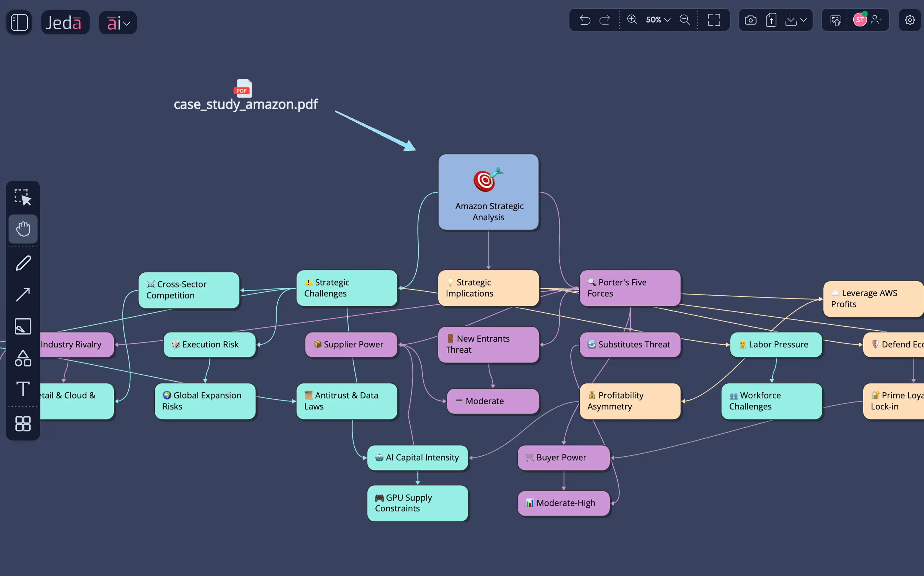This screenshot has height=576, width=924.
Task: Select the Profitability Asymmetry node
Action: coord(630,401)
